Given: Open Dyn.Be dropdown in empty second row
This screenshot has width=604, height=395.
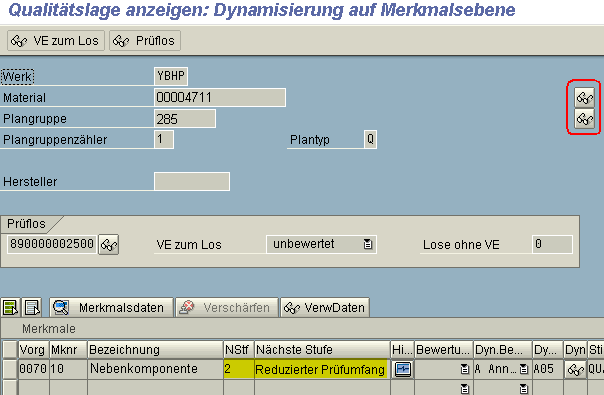Looking at the screenshot, I should click(x=523, y=388).
